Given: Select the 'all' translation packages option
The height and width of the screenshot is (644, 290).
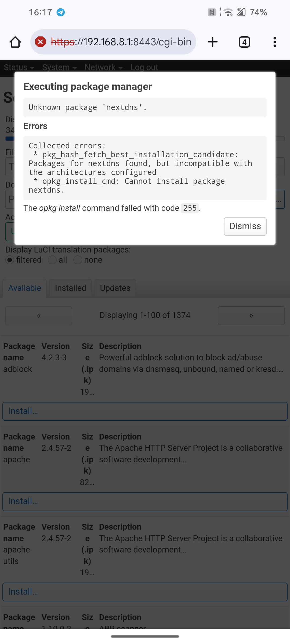Looking at the screenshot, I should pyautogui.click(x=52, y=260).
